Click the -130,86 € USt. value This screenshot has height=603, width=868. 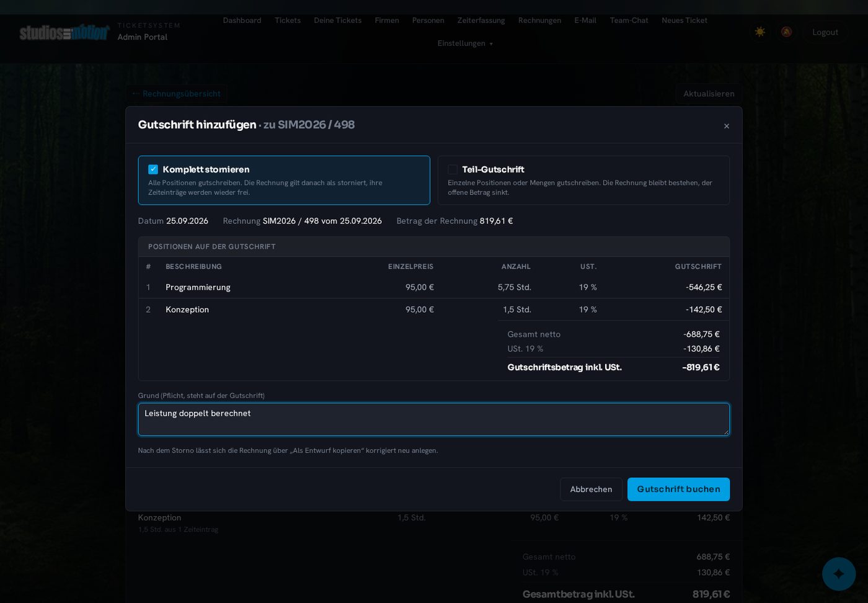coord(701,349)
